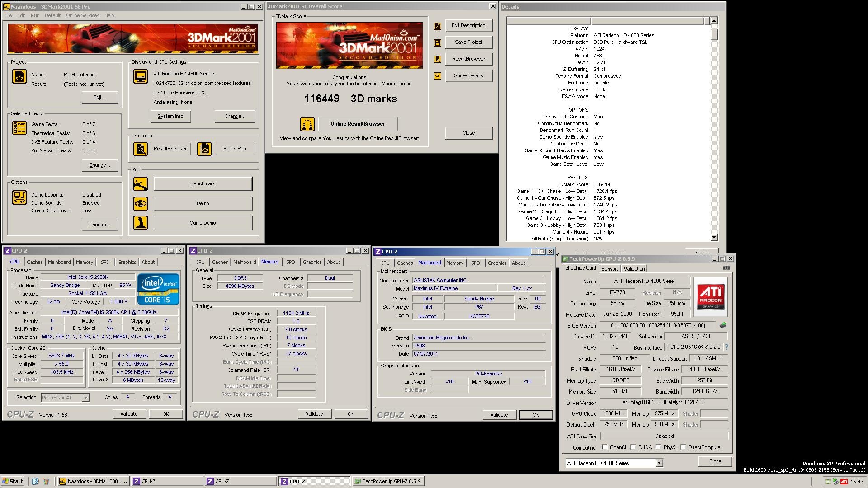Open the Online Services menu
Viewport: 868px width, 488px height.
(82, 15)
